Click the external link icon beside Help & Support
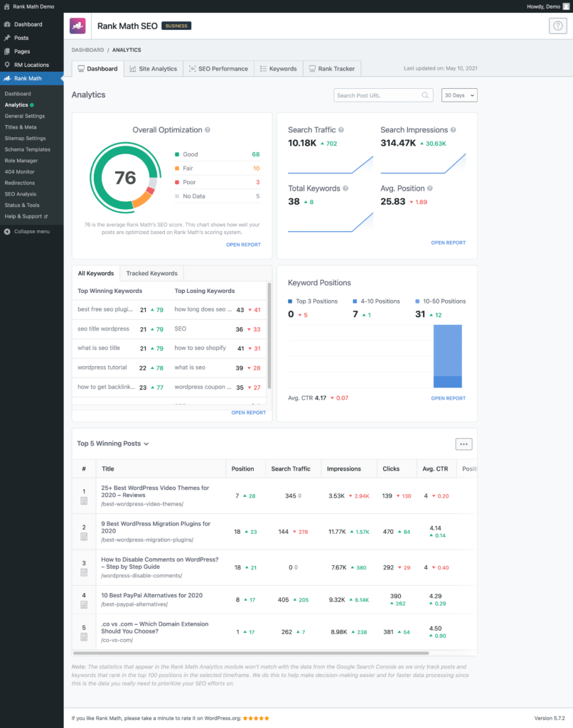Screen dimensions: 573x728 click(x=45, y=216)
